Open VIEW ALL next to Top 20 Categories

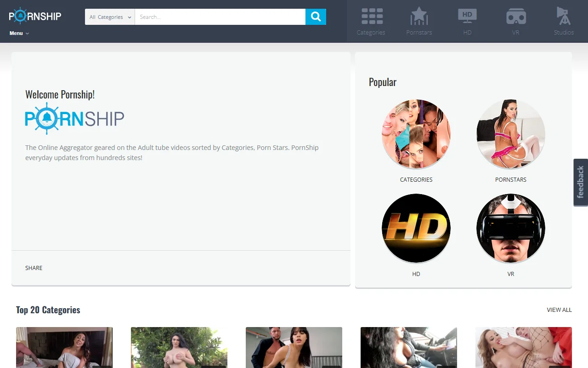point(559,310)
